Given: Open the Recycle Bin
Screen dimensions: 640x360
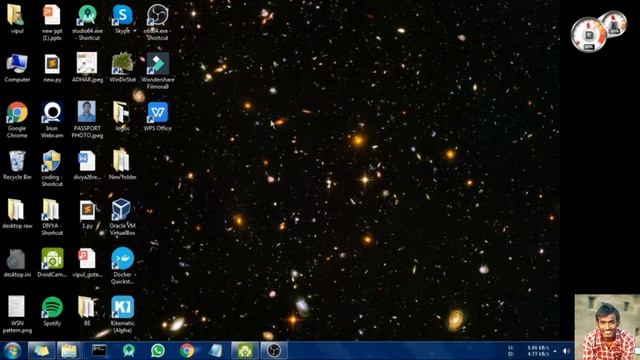Looking at the screenshot, I should 17,161.
